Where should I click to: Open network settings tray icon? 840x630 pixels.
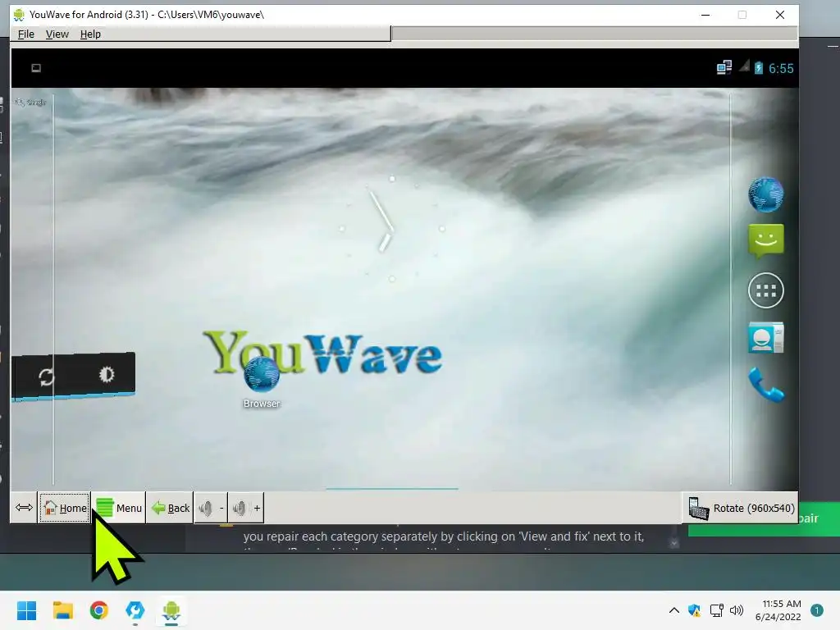click(x=716, y=610)
